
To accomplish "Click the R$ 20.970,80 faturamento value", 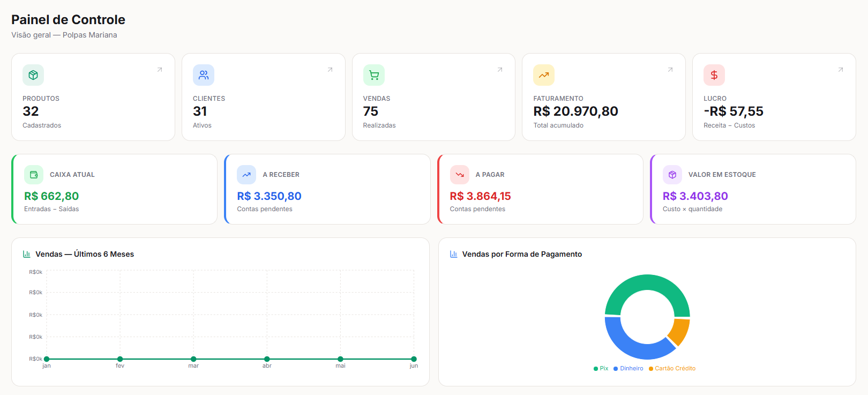I will pos(575,111).
